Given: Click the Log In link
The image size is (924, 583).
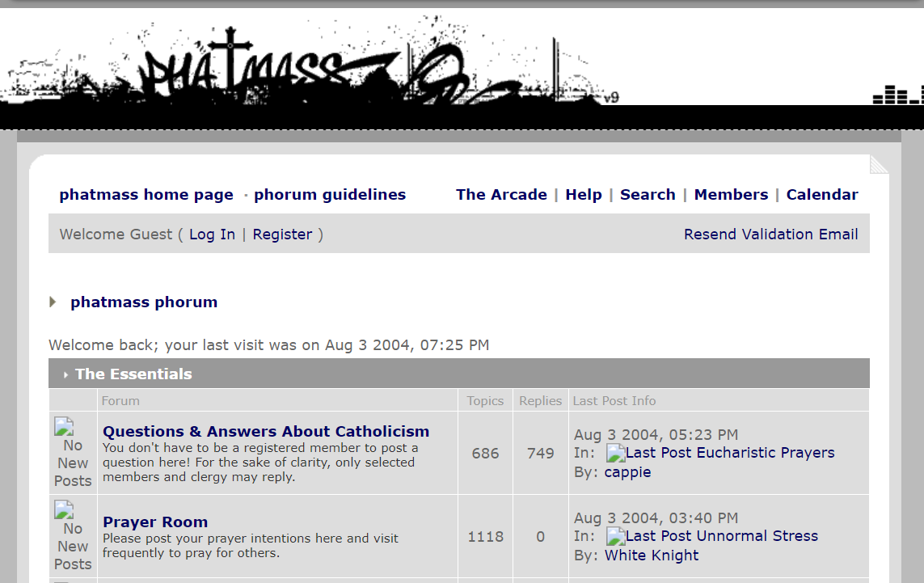Looking at the screenshot, I should tap(212, 234).
